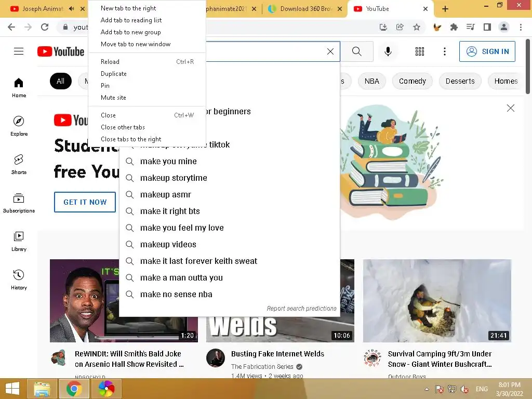Open a new browser tab
Image resolution: width=532 pixels, height=399 pixels.
click(x=445, y=9)
